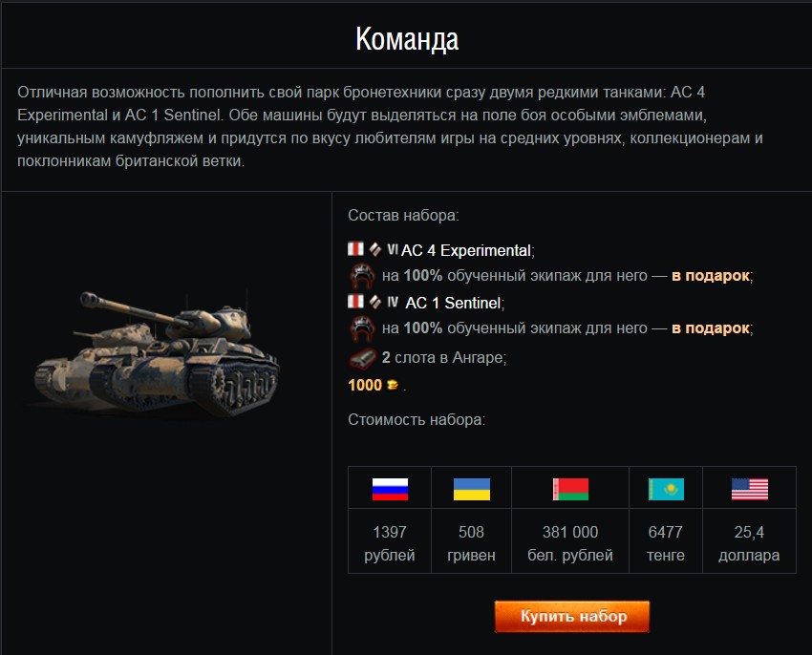Click the camouflaged tanks image

[156, 354]
